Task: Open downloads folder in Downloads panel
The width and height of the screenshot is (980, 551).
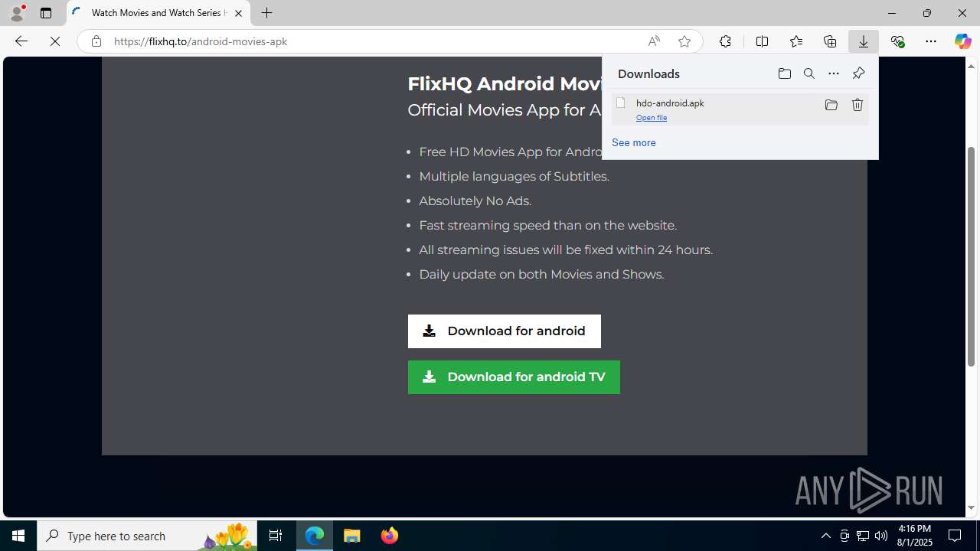Action: click(785, 73)
